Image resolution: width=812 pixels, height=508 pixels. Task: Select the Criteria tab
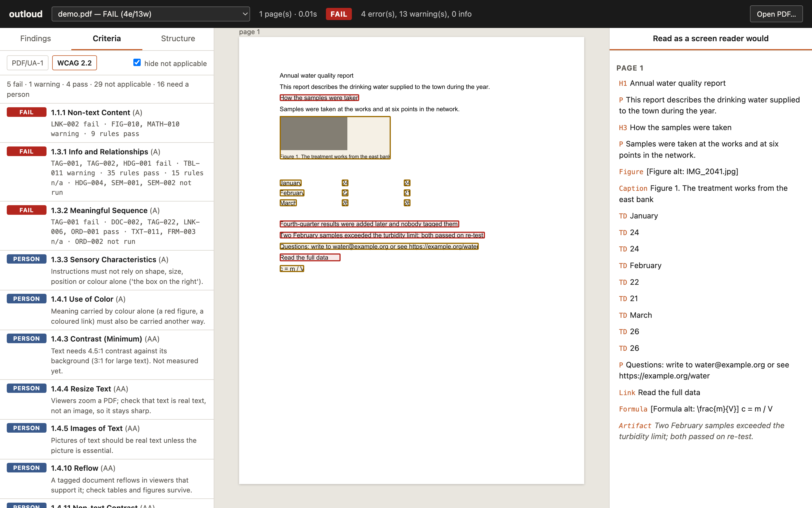(107, 38)
